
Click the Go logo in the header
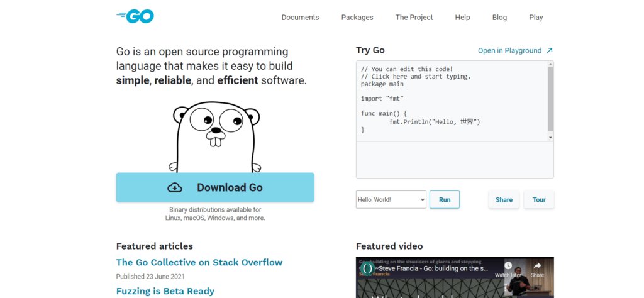tap(135, 16)
